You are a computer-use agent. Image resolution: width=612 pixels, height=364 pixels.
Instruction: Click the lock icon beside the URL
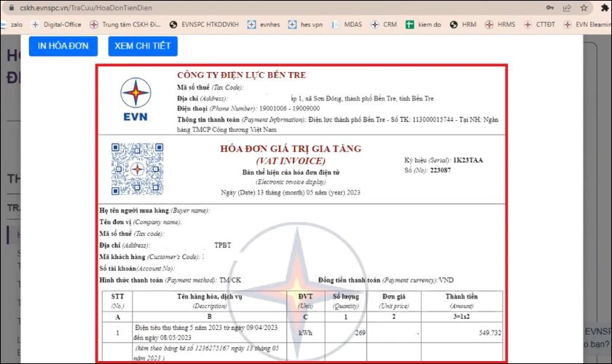(x=12, y=8)
